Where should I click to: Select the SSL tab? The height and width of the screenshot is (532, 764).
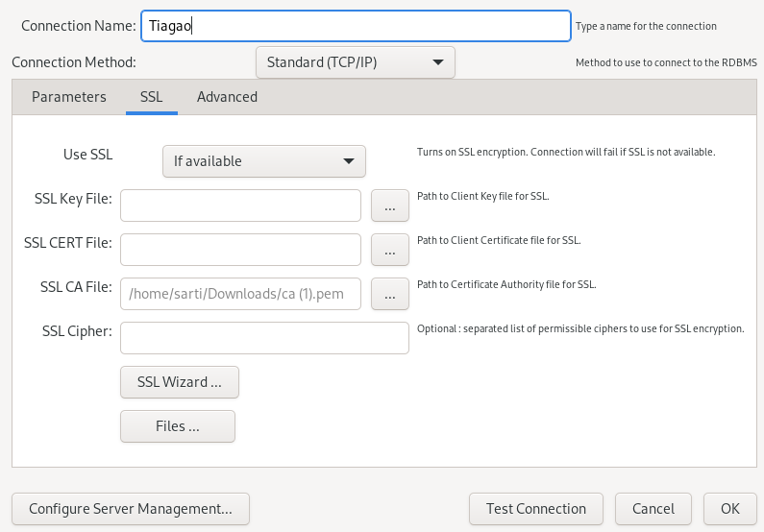151,97
